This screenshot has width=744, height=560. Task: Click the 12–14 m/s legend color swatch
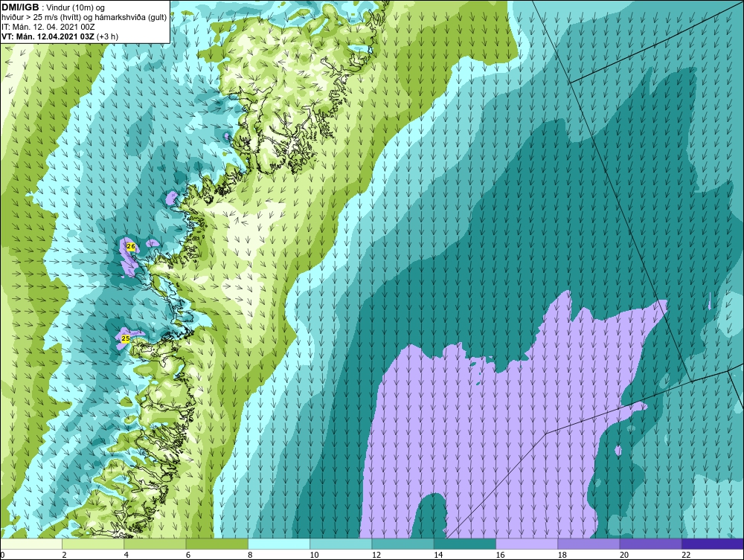pyautogui.click(x=403, y=544)
